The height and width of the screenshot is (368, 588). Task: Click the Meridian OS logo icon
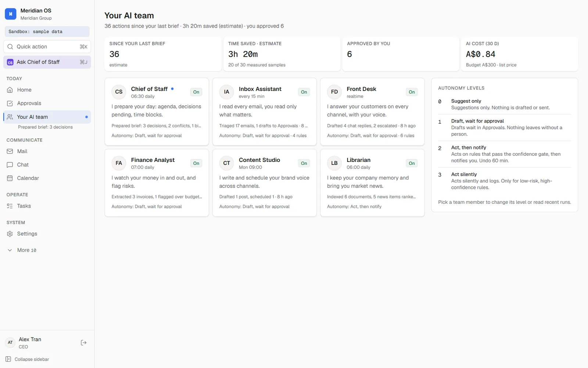tap(10, 14)
